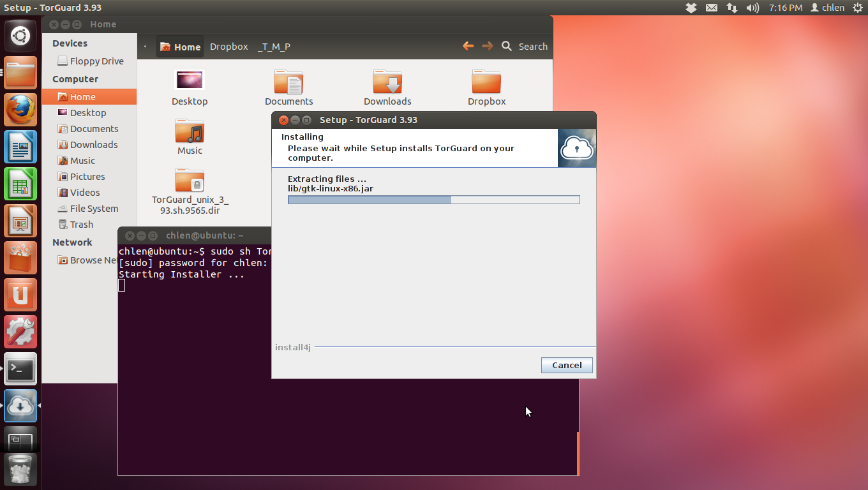Viewport: 868px width, 490px height.
Task: Open Dropbox indicator in top panel
Action: tap(691, 8)
